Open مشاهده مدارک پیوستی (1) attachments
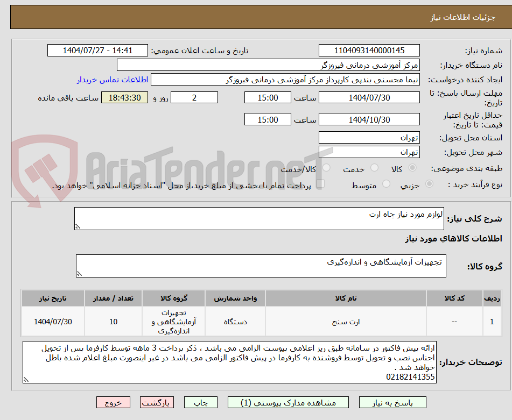 click(x=288, y=402)
